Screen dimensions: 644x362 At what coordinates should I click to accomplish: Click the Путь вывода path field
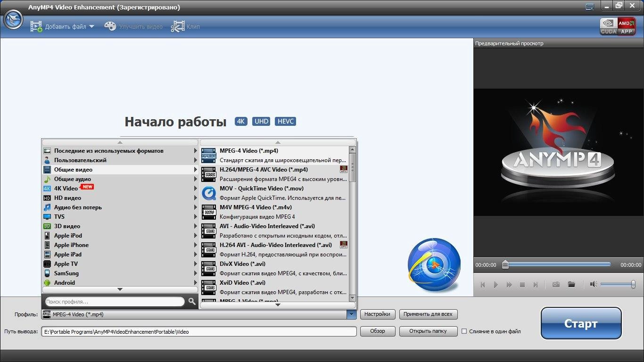click(199, 331)
